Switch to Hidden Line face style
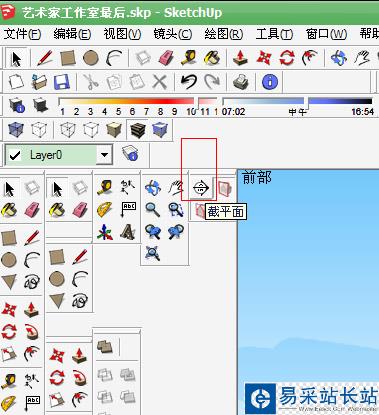379x415 pixels. point(91,129)
